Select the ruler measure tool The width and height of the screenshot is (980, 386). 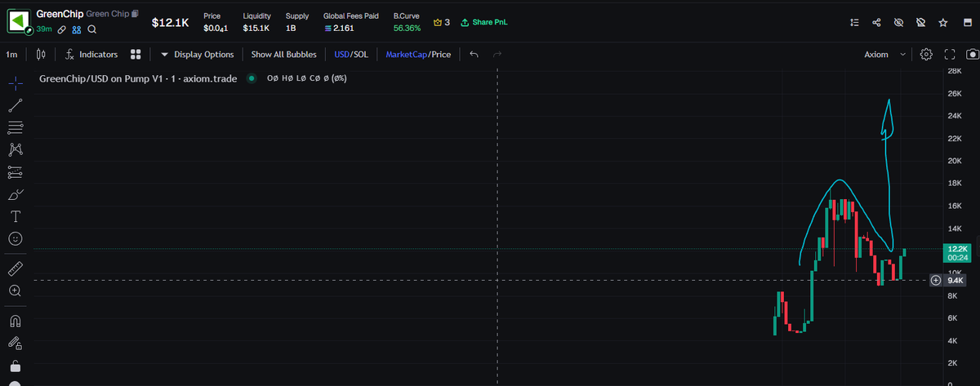pos(15,268)
